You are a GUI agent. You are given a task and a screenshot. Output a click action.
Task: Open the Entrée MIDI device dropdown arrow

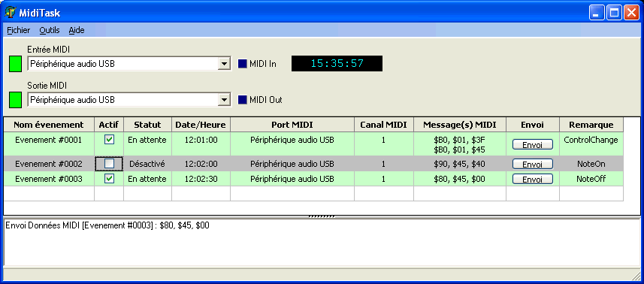(224, 64)
